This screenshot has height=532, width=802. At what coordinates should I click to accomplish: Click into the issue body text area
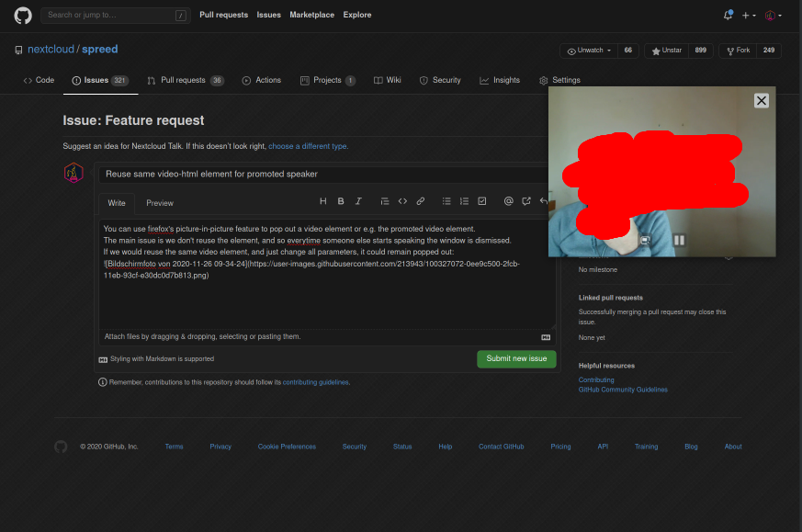(x=327, y=274)
